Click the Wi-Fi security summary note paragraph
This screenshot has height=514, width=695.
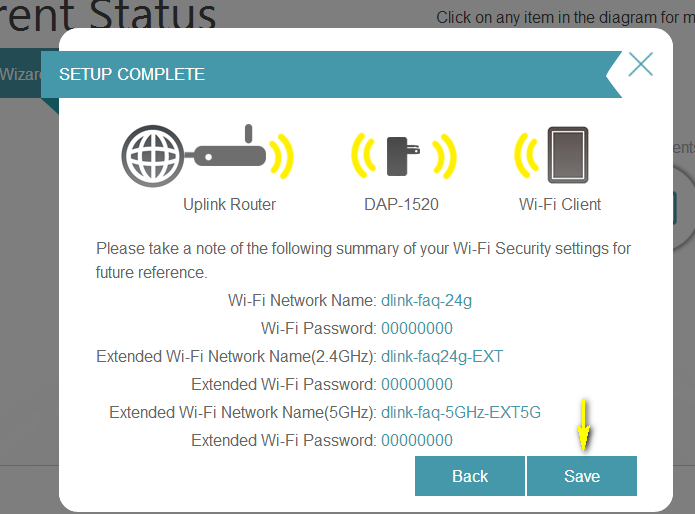click(x=363, y=258)
